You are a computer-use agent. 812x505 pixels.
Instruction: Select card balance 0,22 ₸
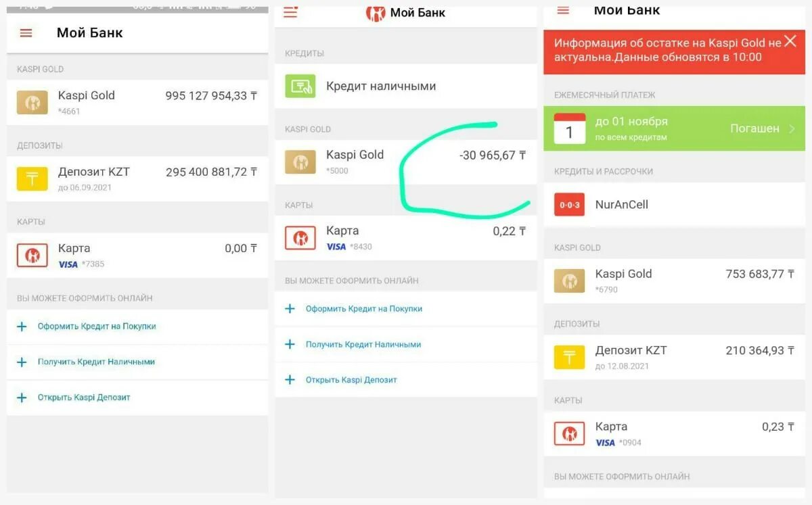pyautogui.click(x=510, y=231)
